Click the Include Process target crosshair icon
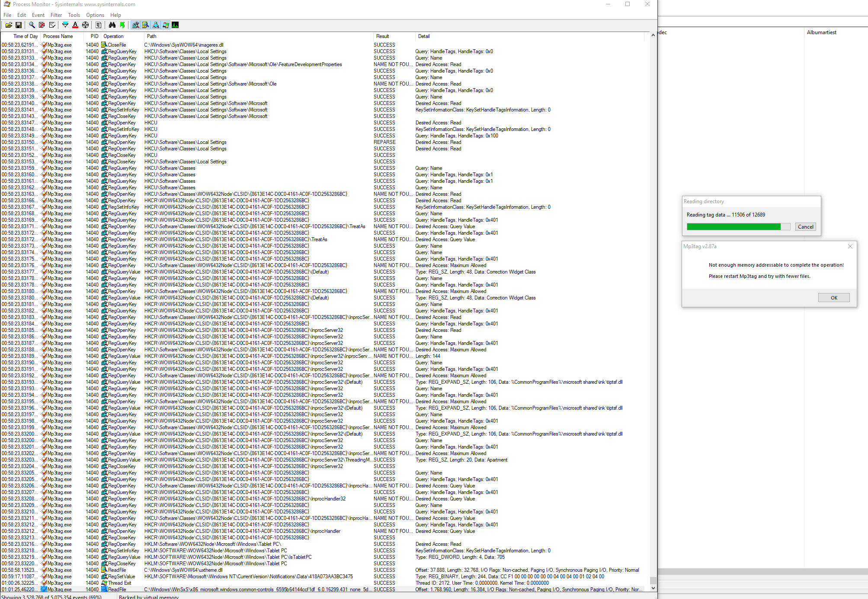 tap(86, 25)
